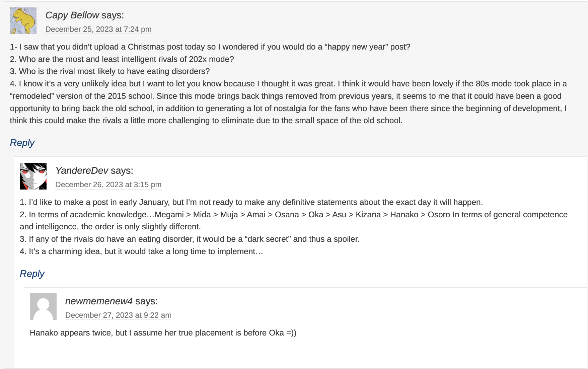
Task: Open YandereDev's author name
Action: [82, 171]
